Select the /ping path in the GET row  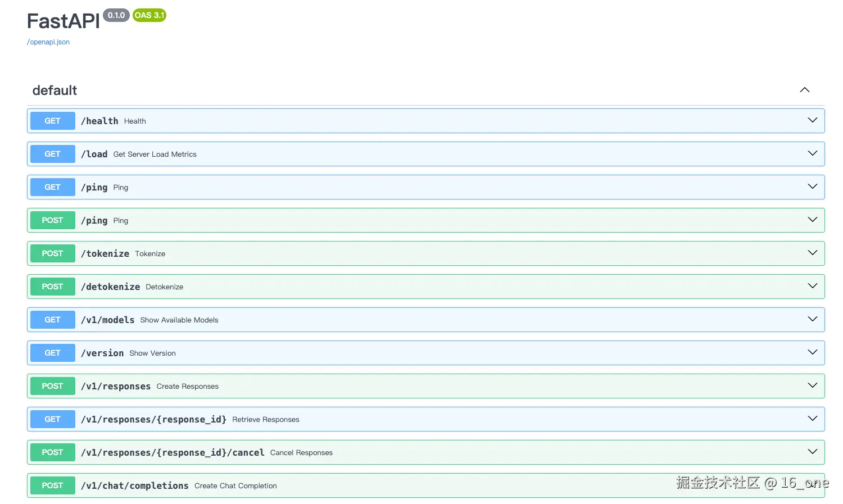coord(94,187)
